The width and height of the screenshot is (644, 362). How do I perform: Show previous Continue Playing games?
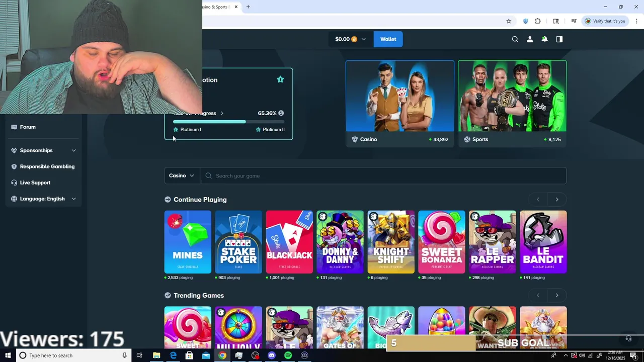point(538,200)
